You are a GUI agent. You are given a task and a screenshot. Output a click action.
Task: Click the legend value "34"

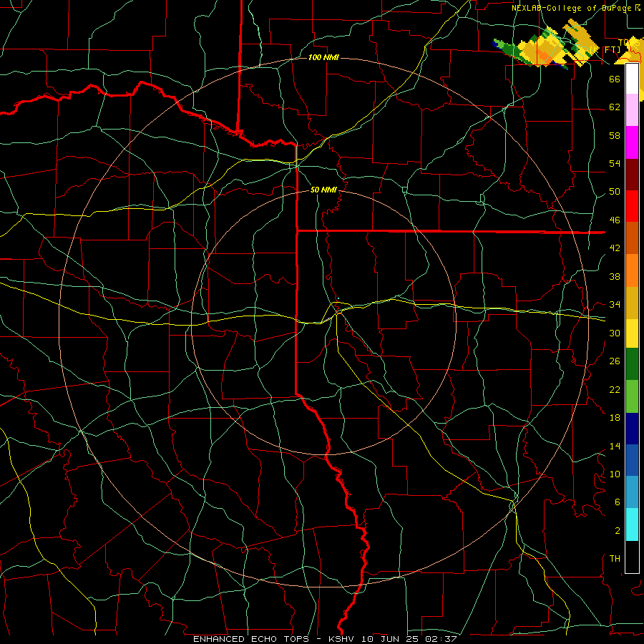615,304
